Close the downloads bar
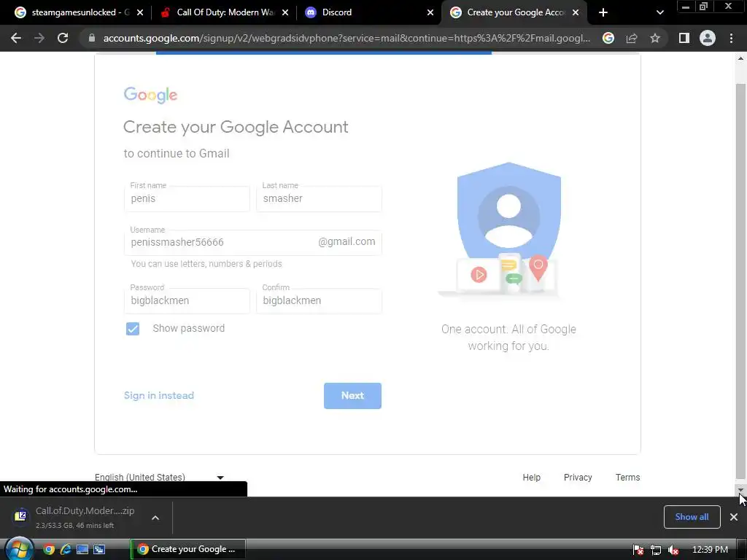 click(734, 517)
